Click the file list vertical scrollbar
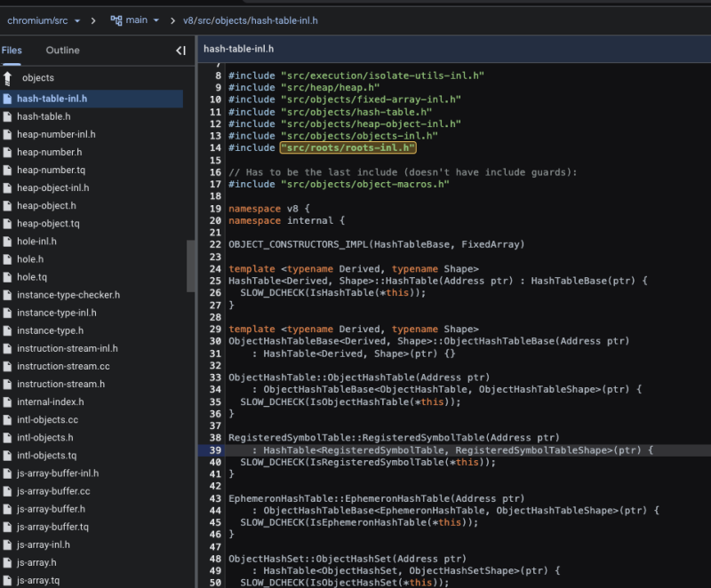The height and width of the screenshot is (588, 711). [x=191, y=266]
